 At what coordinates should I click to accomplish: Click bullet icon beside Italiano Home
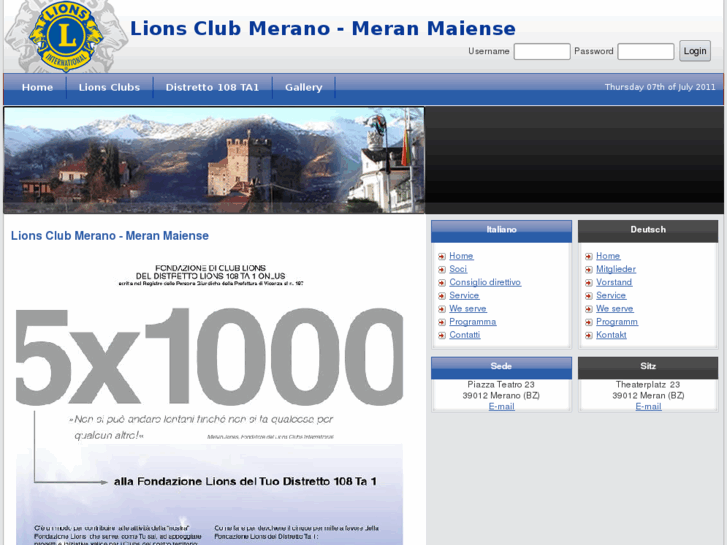coord(441,256)
